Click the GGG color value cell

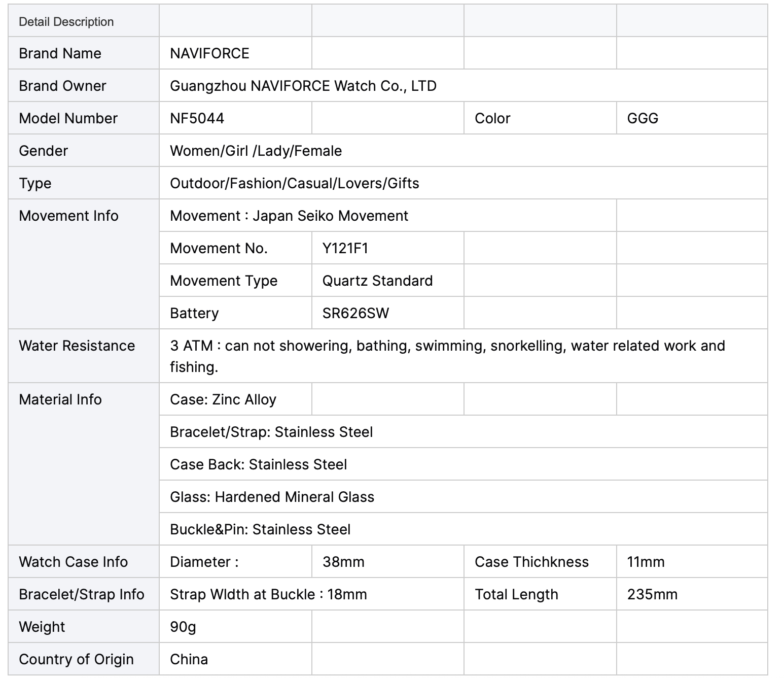[692, 118]
